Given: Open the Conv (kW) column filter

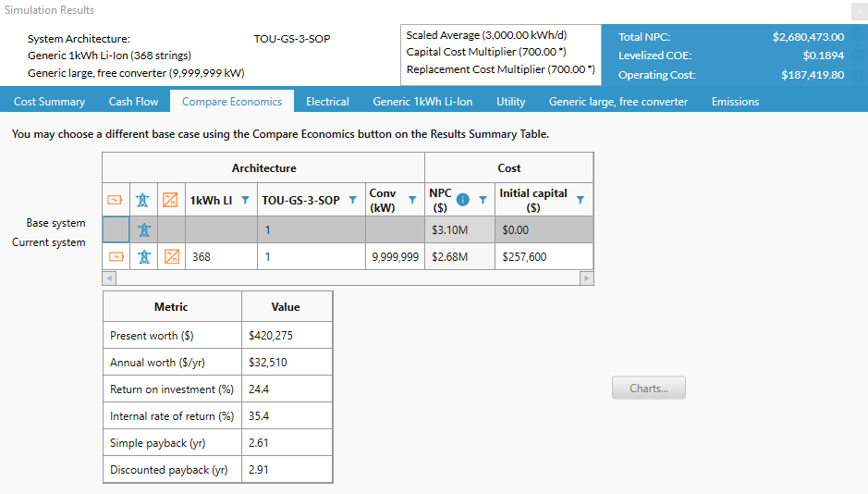Looking at the screenshot, I should click(412, 200).
